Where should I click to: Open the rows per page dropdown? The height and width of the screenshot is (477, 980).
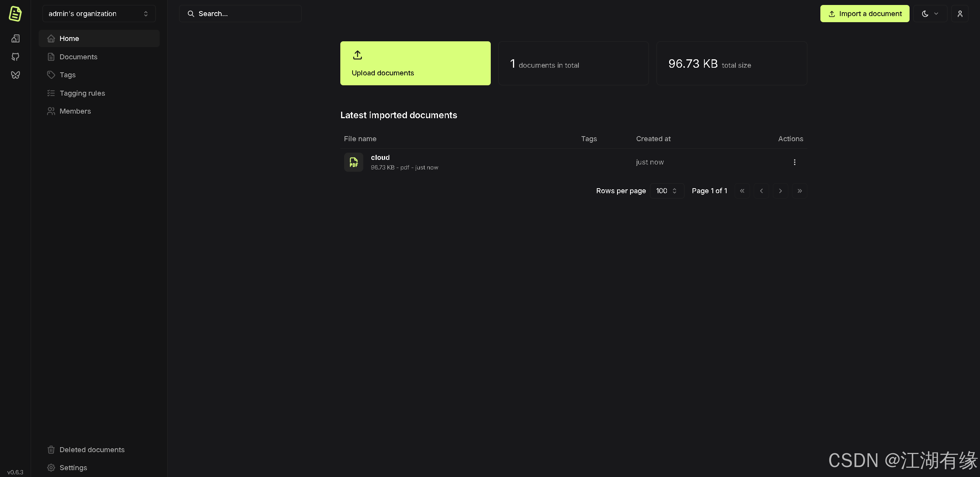tap(666, 191)
